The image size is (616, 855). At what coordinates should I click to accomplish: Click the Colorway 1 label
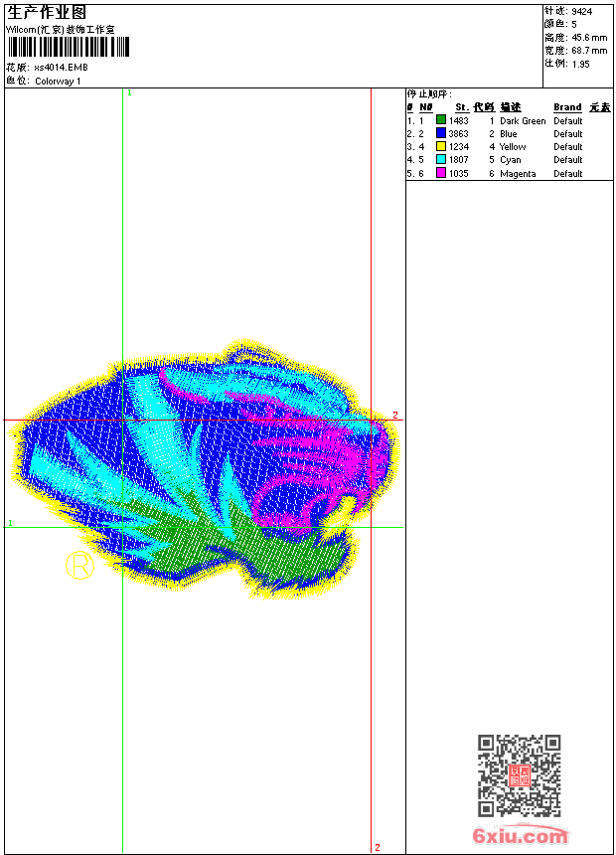[x=58, y=82]
